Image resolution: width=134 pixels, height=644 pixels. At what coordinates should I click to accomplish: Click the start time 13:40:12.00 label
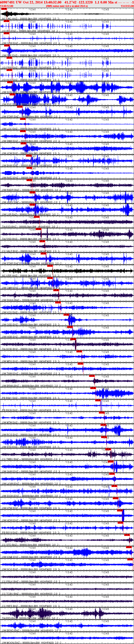coord(7,6)
